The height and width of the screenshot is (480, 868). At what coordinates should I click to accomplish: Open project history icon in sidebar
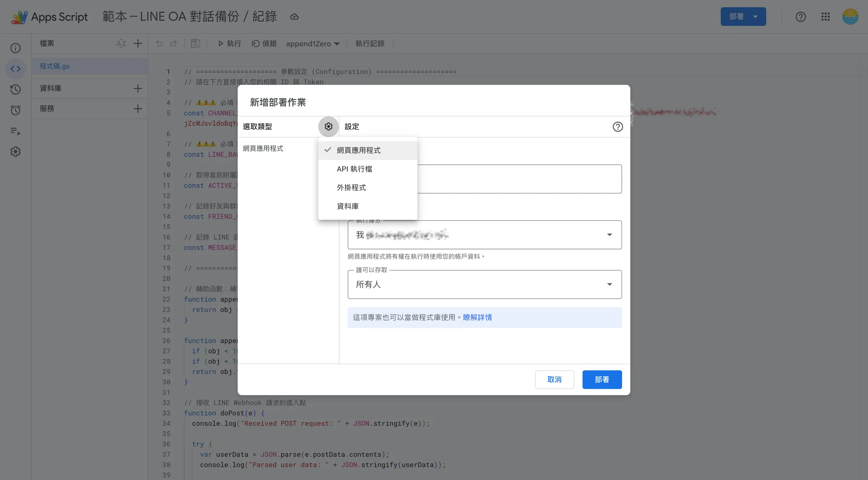(16, 89)
